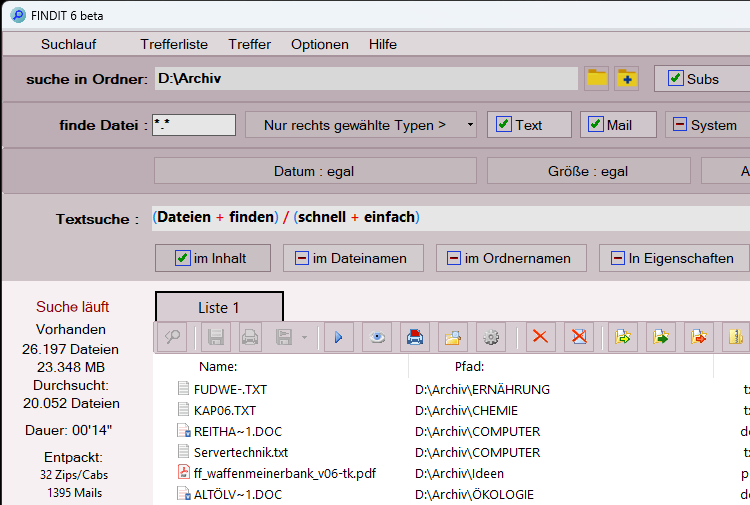The image size is (750, 505).
Task: Click the red-blue printer icon in toolbar
Action: [x=415, y=338]
